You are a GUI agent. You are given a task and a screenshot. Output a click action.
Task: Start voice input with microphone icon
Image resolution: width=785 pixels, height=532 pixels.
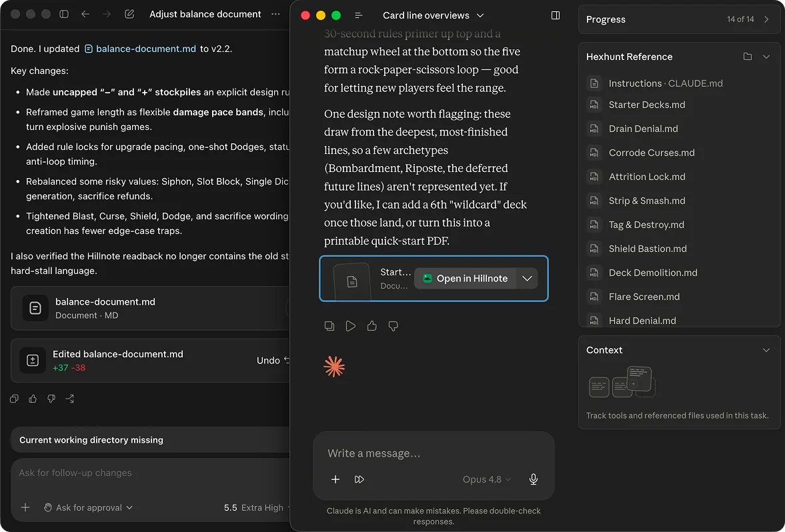click(x=534, y=479)
